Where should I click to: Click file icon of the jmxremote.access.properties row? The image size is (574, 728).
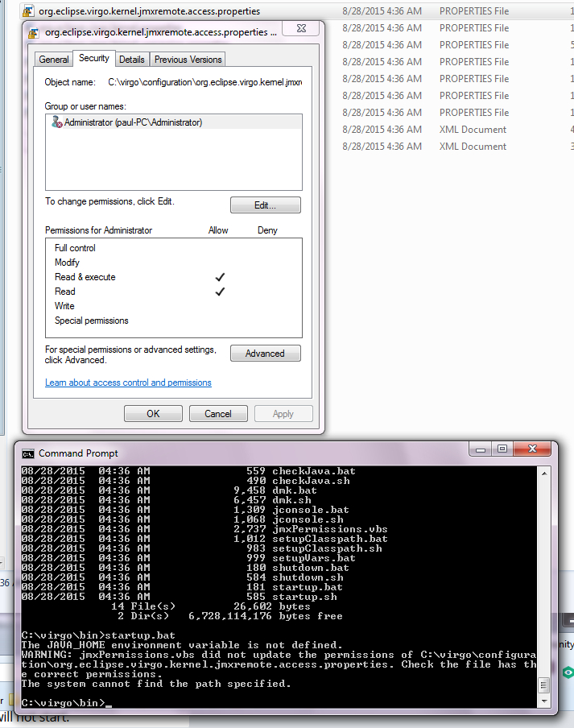pyautogui.click(x=29, y=11)
